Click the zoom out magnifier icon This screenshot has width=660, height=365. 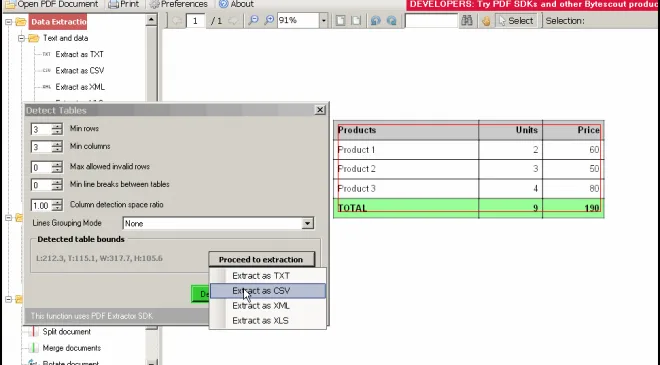(x=253, y=20)
